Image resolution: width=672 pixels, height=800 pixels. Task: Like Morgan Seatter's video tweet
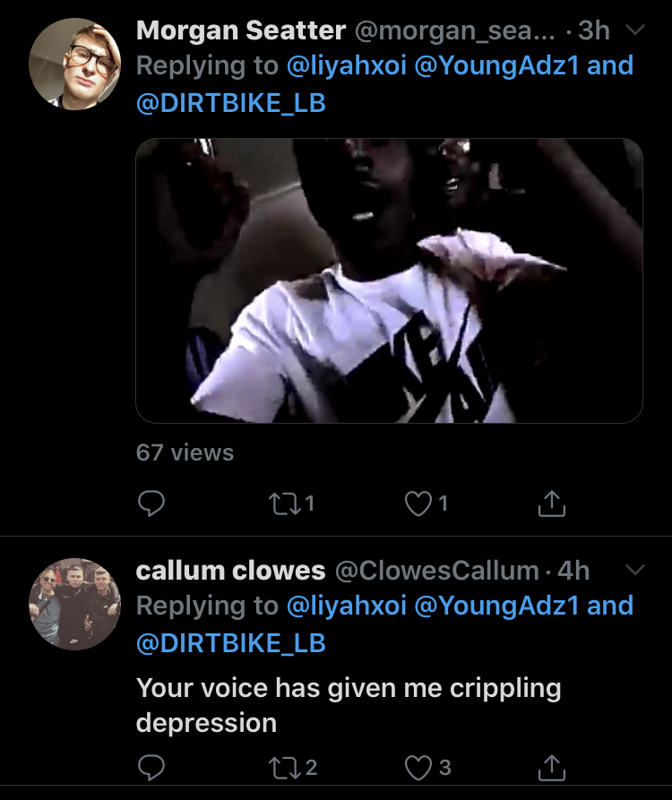pyautogui.click(x=418, y=504)
